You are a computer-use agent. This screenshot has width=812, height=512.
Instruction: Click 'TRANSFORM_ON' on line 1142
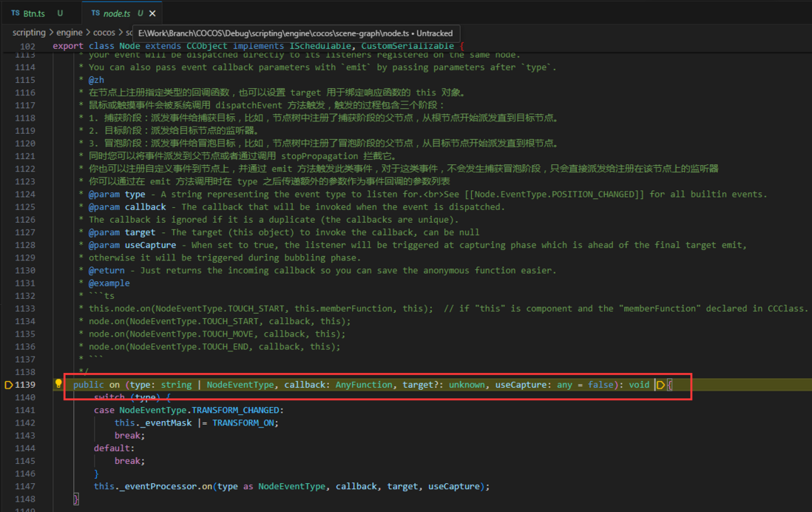pos(243,423)
